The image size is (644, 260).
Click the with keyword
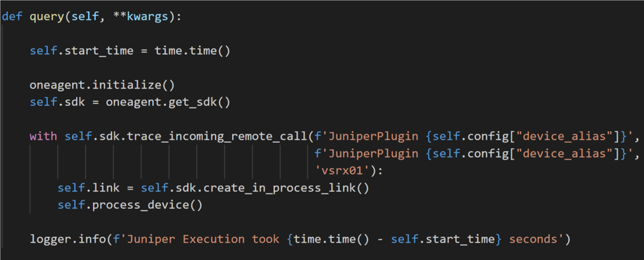tap(44, 136)
